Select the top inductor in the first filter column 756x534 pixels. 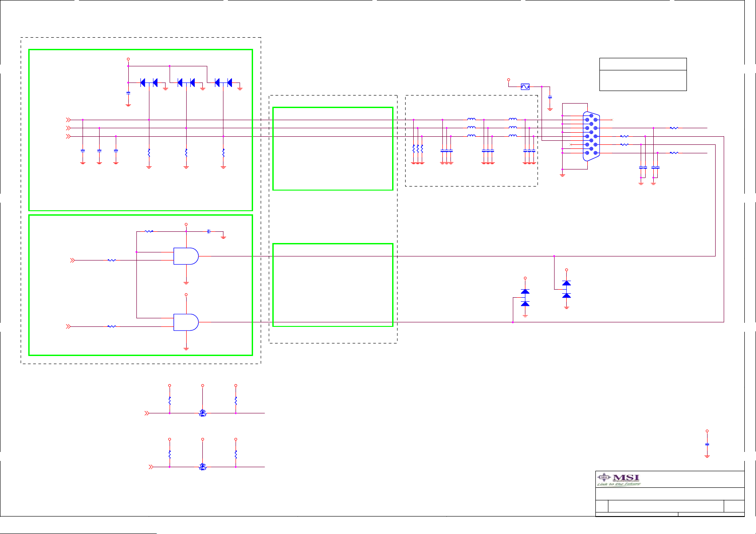(471, 119)
